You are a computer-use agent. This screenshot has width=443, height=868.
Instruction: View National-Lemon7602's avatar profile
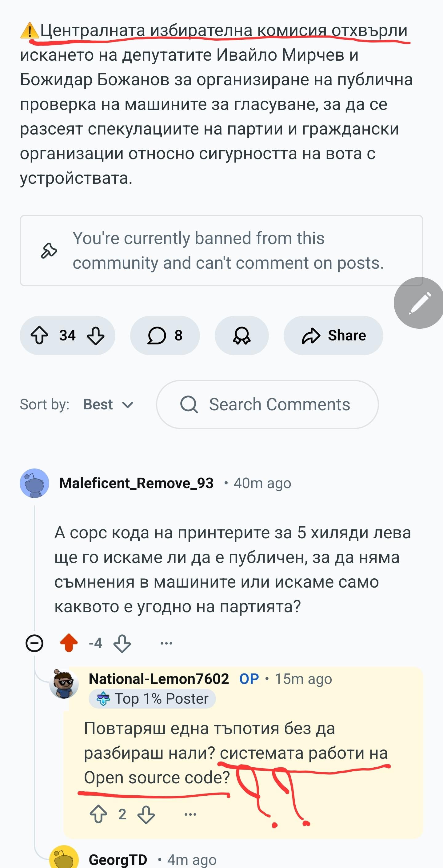(x=64, y=684)
